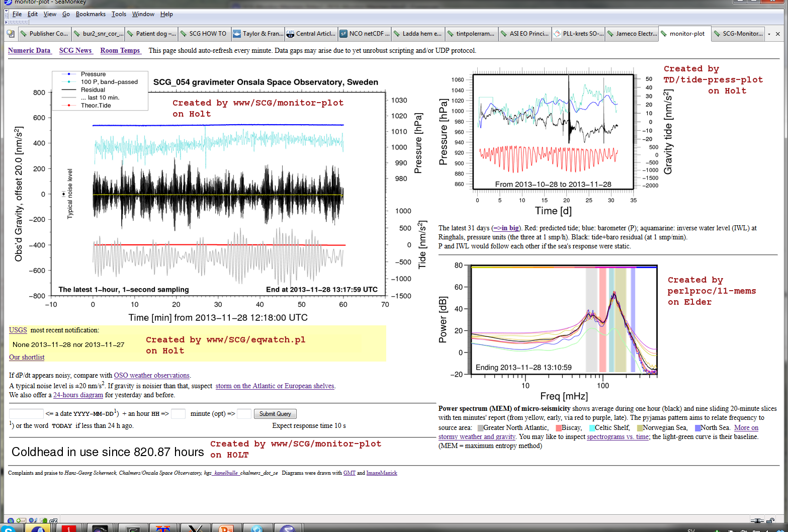The height and width of the screenshot is (532, 788).
Task: Open the Room Temps link
Action: (120, 50)
